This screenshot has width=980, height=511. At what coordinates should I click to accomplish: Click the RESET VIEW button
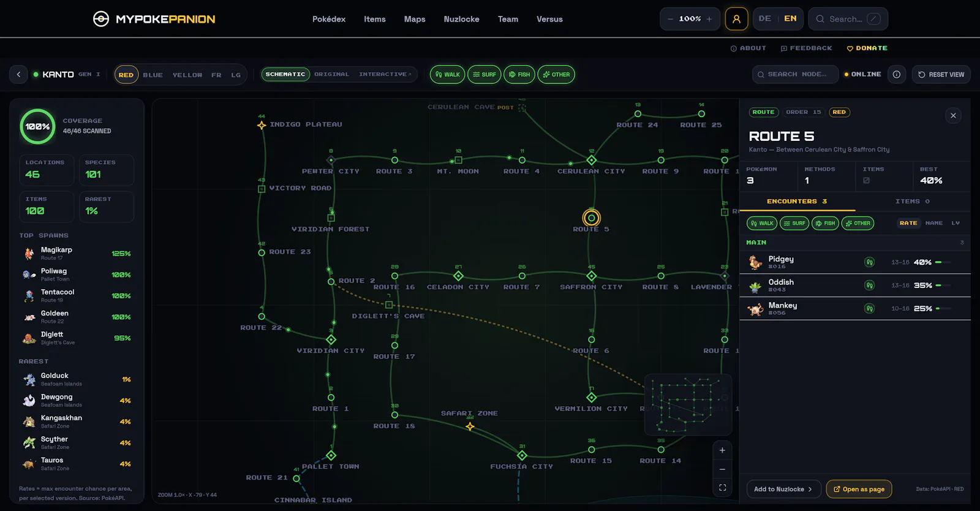tap(941, 74)
